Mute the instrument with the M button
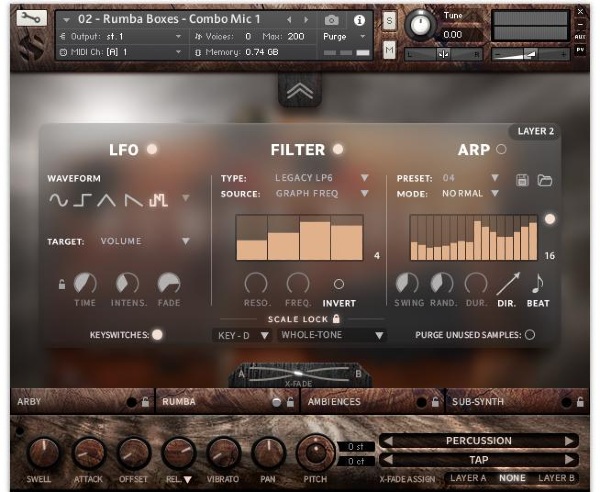Image resolution: width=600 pixels, height=492 pixels. point(389,50)
